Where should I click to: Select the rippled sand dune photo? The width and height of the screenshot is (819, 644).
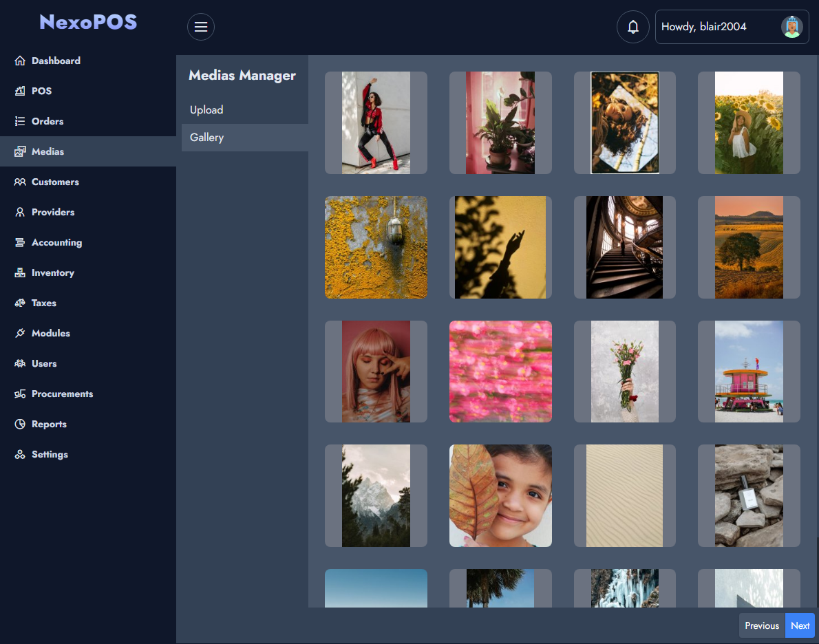pos(625,495)
